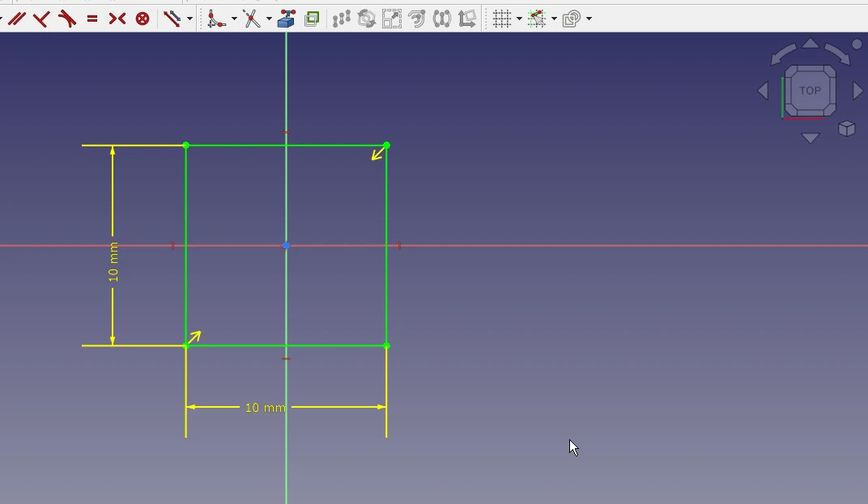Toggle snapping in the sketch
Viewport: 868px width, 504px height.
(x=536, y=19)
